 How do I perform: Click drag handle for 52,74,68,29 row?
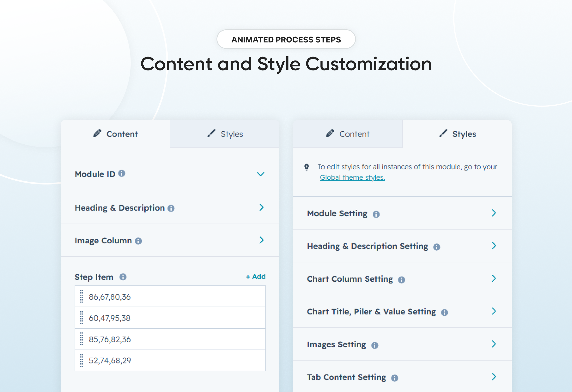(82, 360)
